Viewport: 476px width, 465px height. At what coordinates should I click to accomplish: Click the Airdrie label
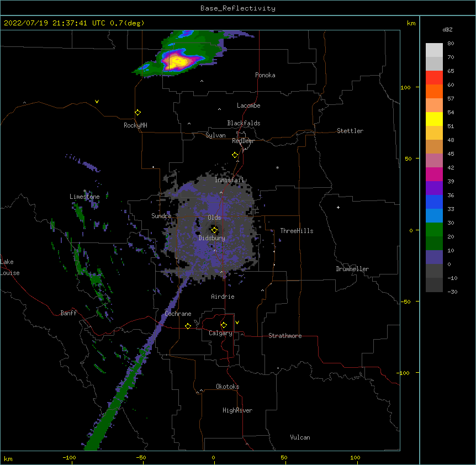pos(223,297)
